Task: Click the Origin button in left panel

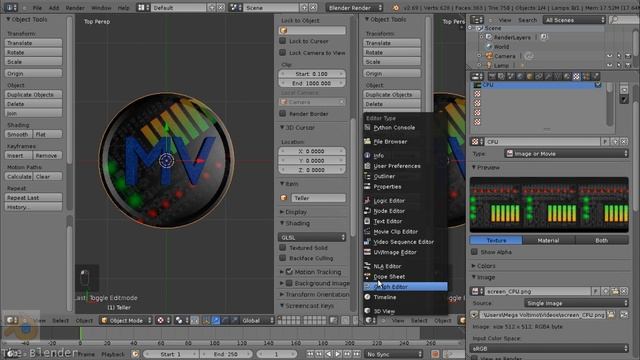Action: [x=33, y=73]
